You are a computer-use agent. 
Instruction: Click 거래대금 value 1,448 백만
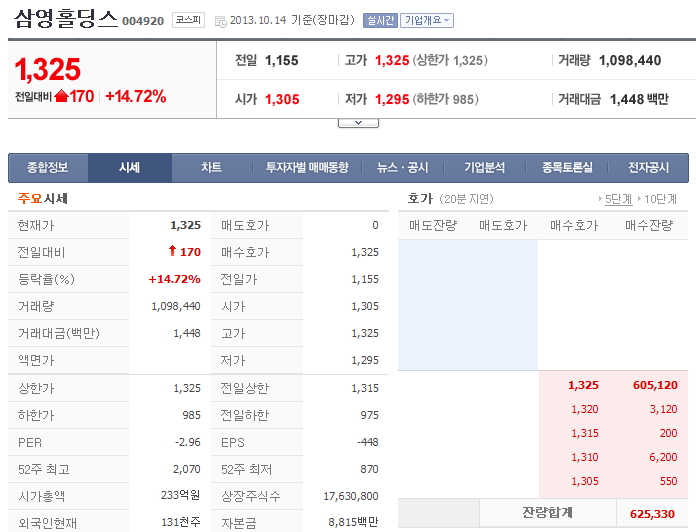[x=639, y=99]
